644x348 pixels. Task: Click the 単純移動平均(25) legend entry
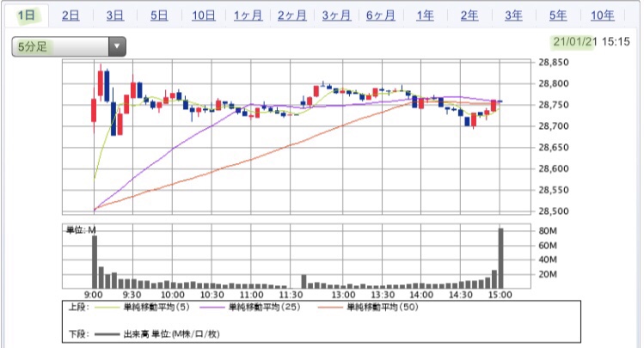tap(264, 307)
